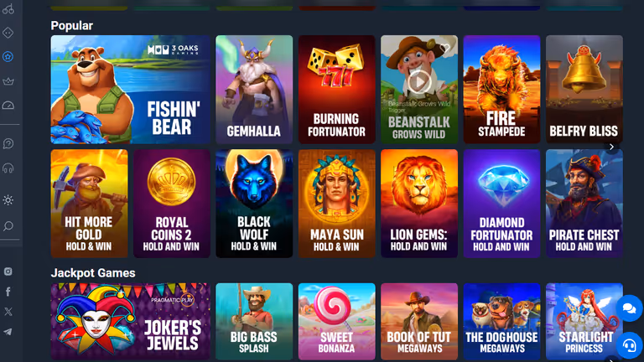Open the help question-bubble icon
Viewport: 644px width, 362px height.
click(x=8, y=143)
